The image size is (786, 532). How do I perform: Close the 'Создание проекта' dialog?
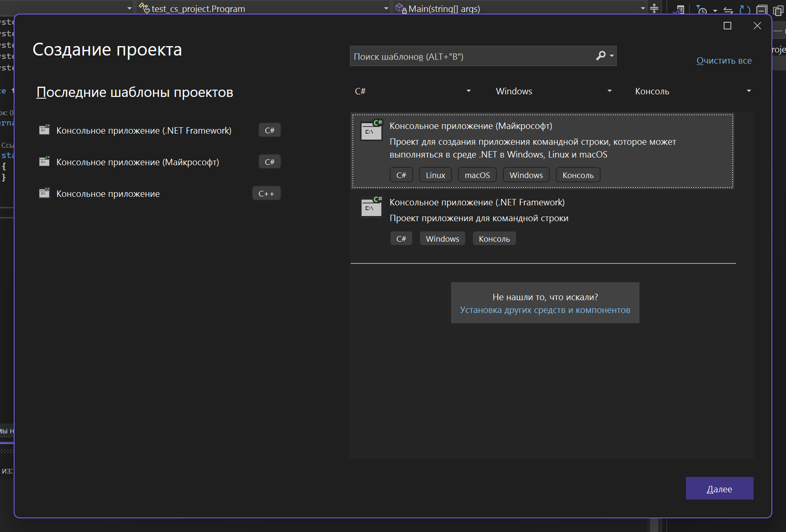point(757,26)
